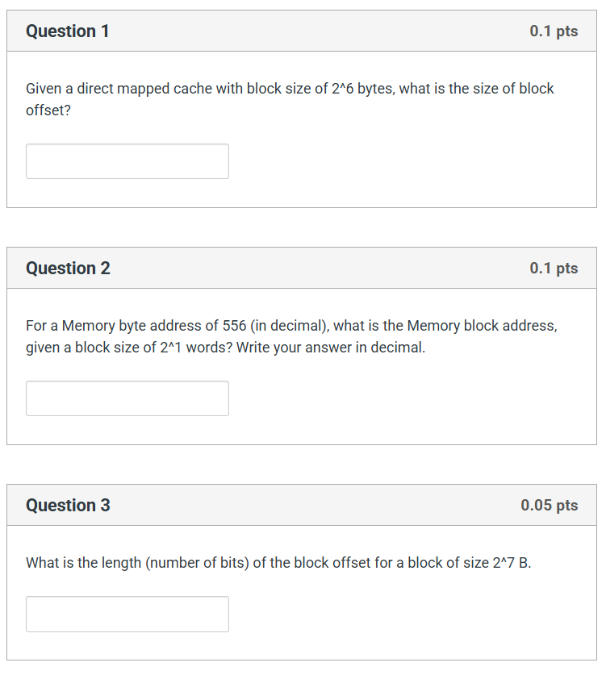Select the Question 3 header
The width and height of the screenshot is (606, 700).
[x=68, y=505]
